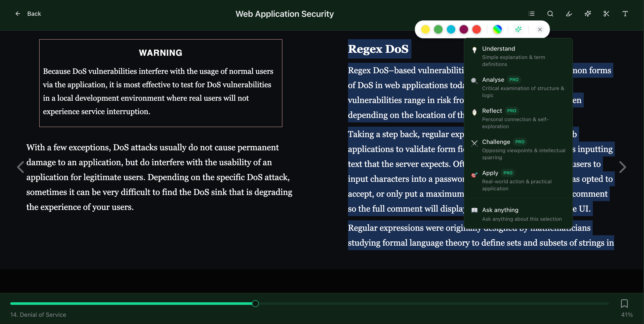
Task: Choose Challenge from the AI menu
Action: (x=518, y=149)
